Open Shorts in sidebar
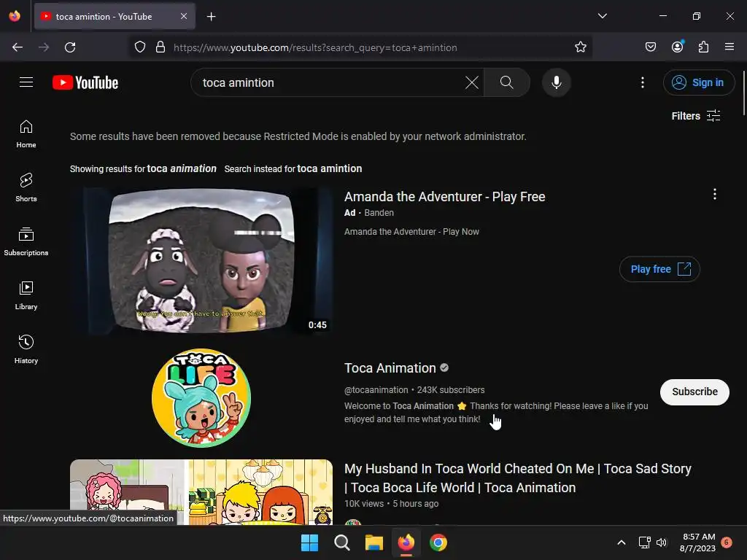 [26, 187]
